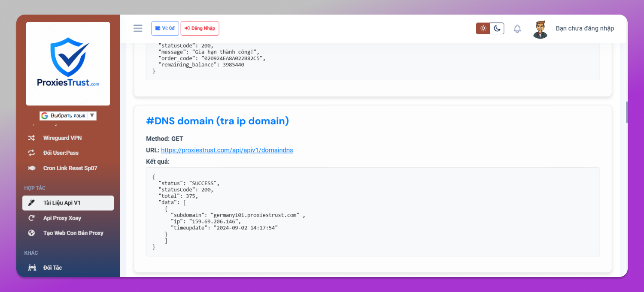Click the Đăng Nhập login button
Viewport: 644px width, 292px height.
[x=200, y=28]
